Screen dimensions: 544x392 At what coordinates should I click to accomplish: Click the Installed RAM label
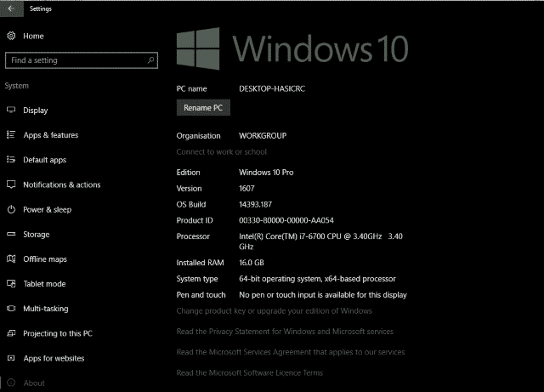pos(200,263)
